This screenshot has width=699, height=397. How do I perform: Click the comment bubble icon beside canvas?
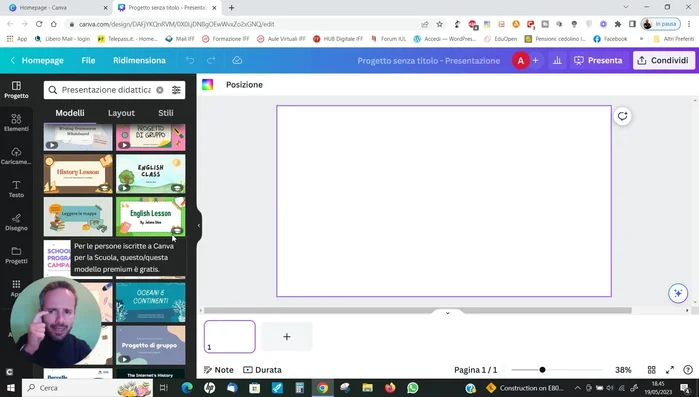(622, 116)
